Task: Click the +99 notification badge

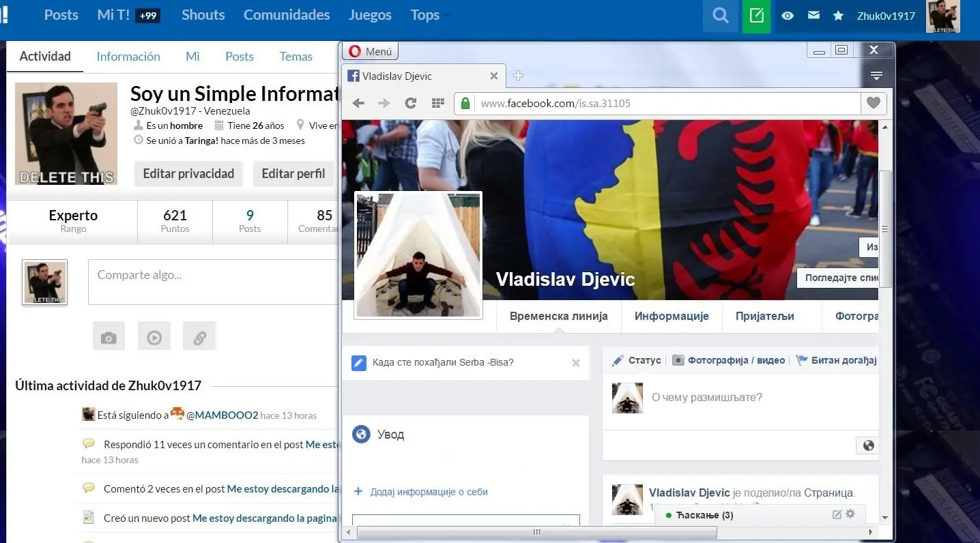Action: tap(148, 16)
